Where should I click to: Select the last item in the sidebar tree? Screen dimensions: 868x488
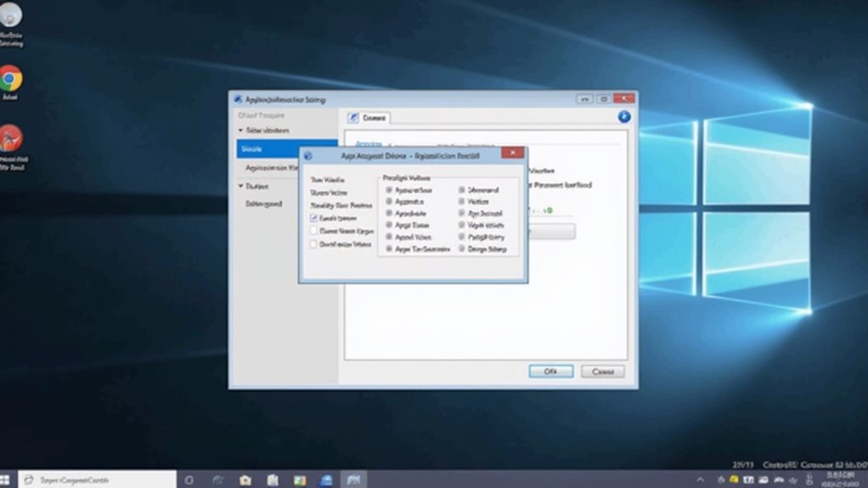pos(264,205)
